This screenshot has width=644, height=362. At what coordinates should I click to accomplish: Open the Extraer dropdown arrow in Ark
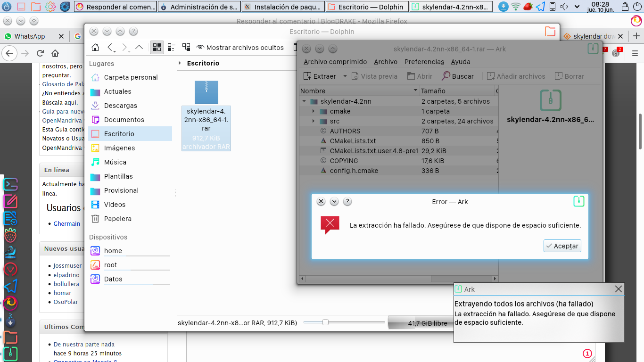(x=345, y=76)
